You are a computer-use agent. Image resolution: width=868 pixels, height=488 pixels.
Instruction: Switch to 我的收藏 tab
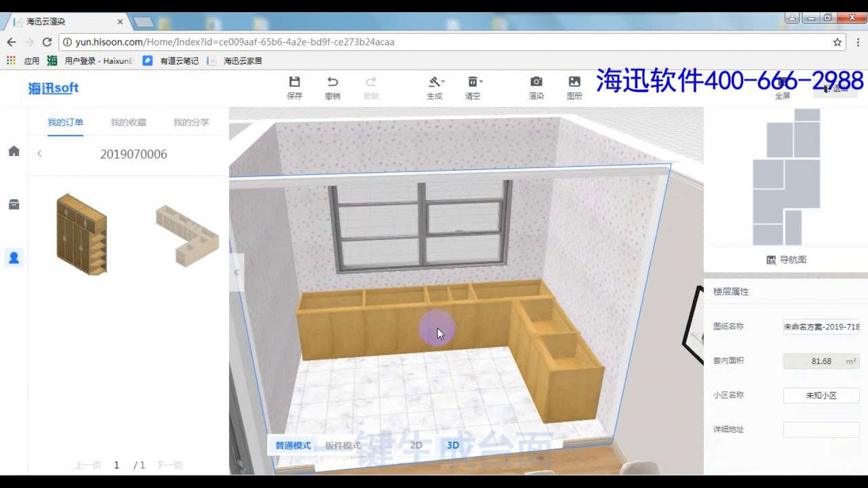pos(128,123)
